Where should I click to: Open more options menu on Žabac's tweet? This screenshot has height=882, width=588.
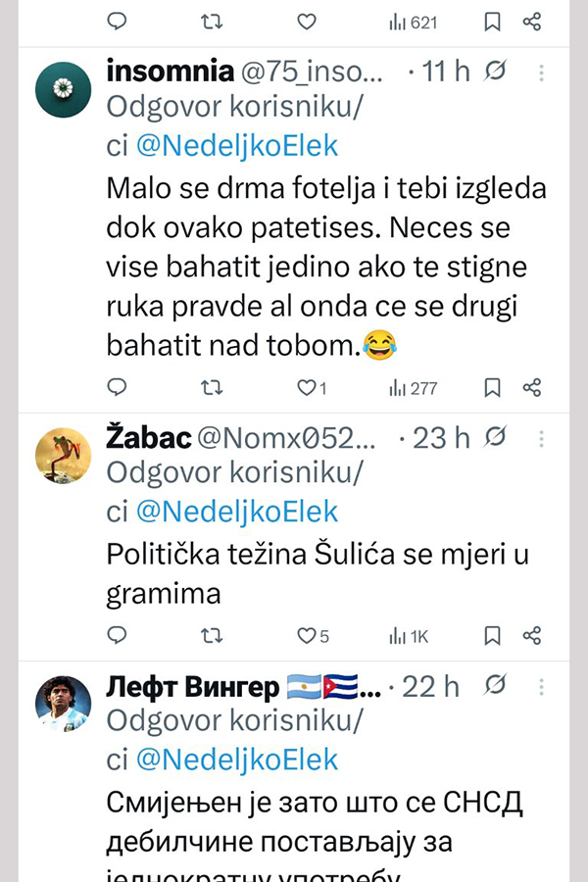[x=542, y=437]
